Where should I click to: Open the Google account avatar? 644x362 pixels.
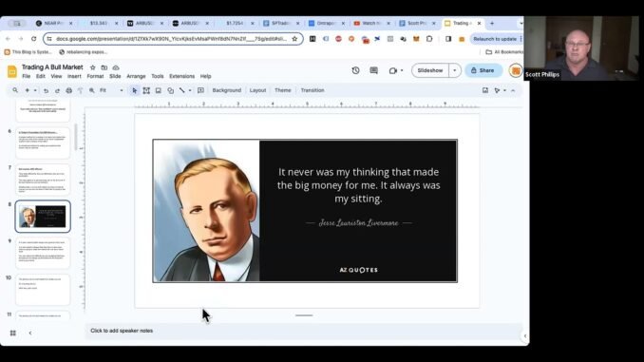(516, 70)
